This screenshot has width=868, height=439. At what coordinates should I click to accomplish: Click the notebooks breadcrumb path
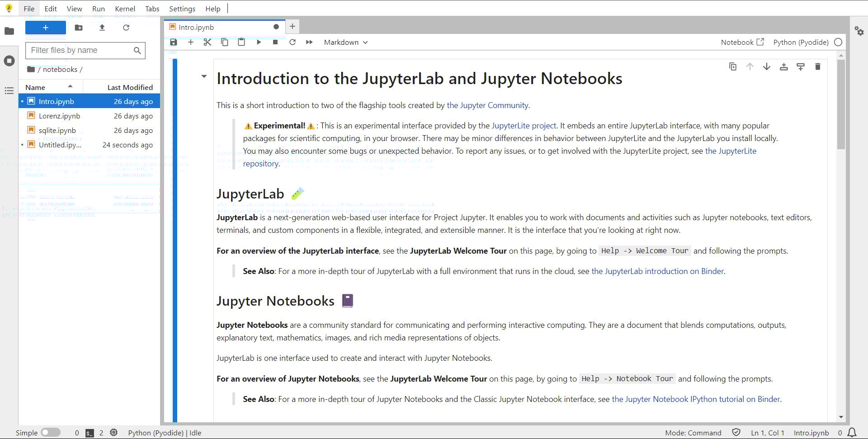pos(60,69)
